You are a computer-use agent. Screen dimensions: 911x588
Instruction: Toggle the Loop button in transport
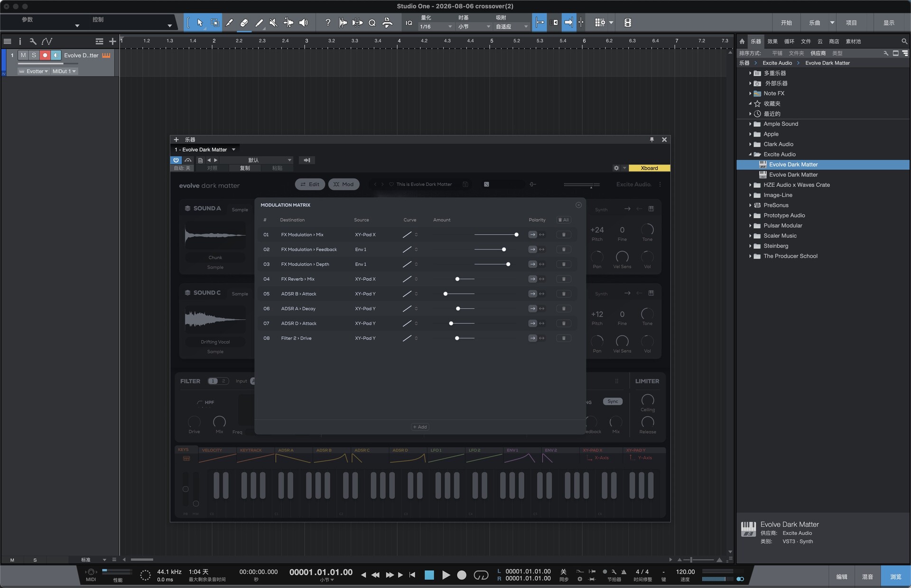[481, 575]
